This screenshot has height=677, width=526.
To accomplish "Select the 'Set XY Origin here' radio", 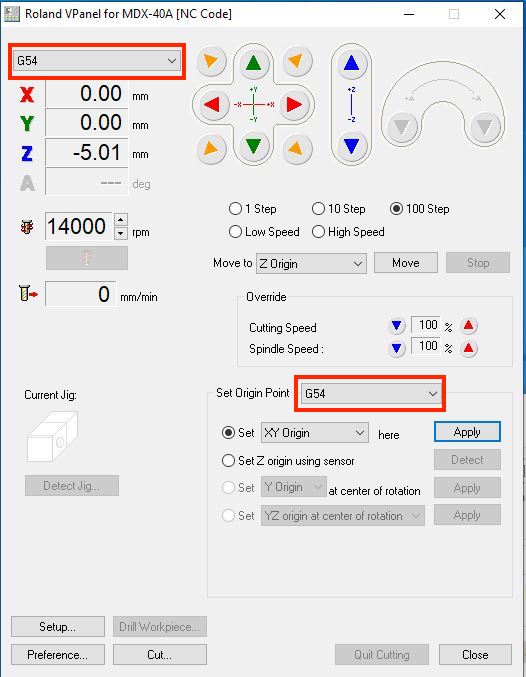I will click(228, 433).
